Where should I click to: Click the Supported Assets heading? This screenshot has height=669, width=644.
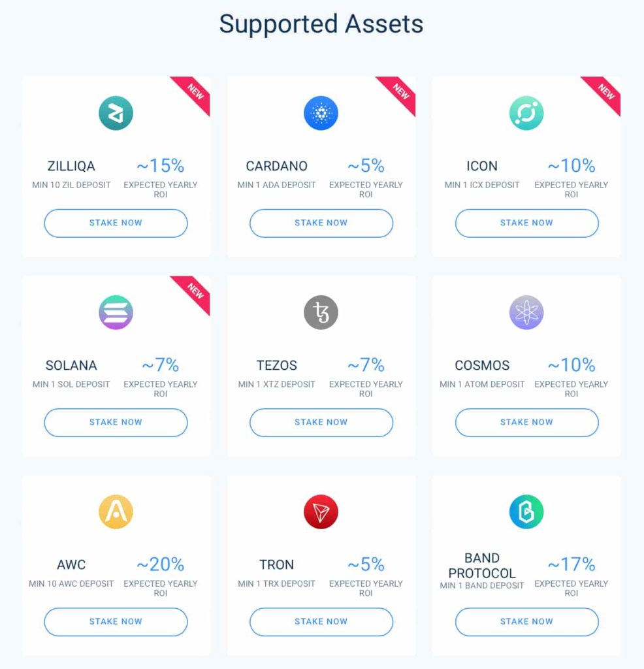(321, 24)
